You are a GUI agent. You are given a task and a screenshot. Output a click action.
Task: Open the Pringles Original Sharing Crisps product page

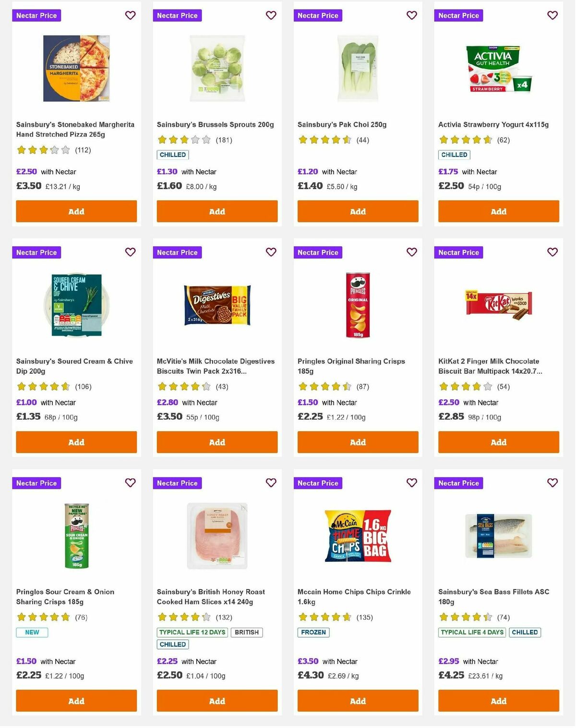(x=351, y=366)
